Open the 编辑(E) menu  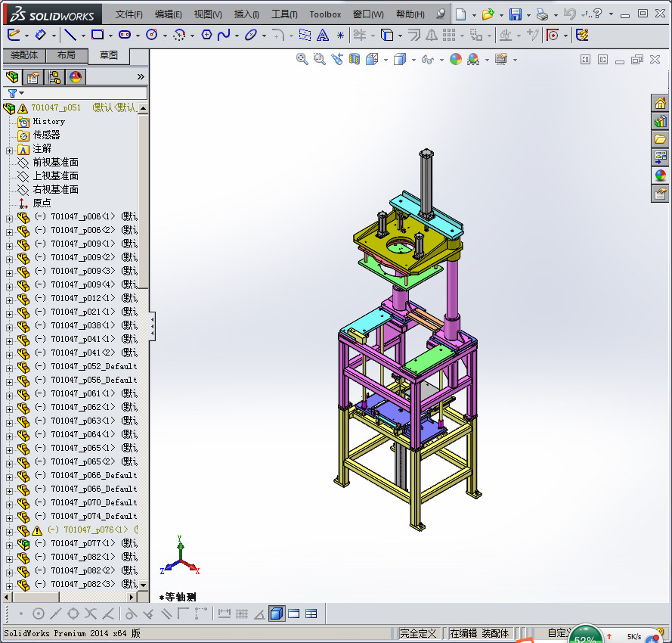(x=168, y=14)
